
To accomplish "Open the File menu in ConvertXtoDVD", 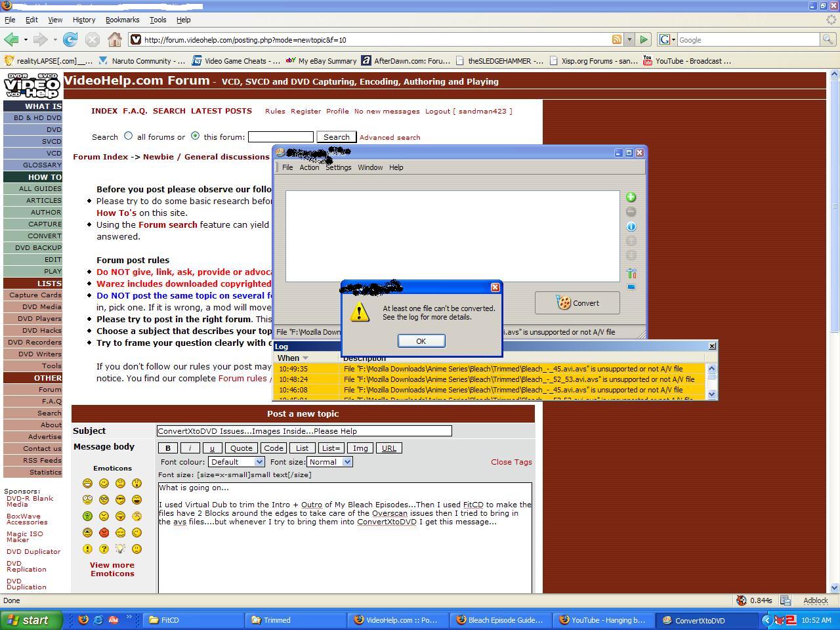I will 287,167.
